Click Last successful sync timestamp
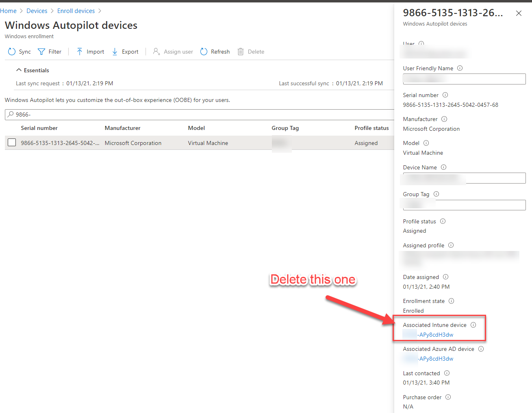 (x=359, y=83)
